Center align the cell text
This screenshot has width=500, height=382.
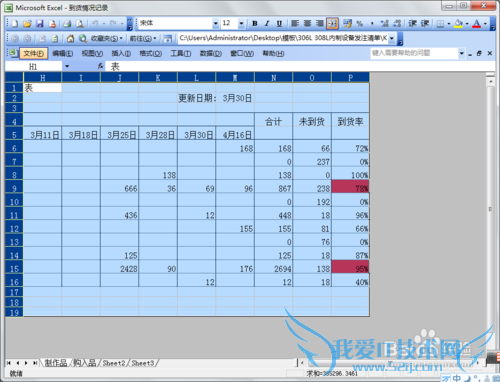point(307,23)
